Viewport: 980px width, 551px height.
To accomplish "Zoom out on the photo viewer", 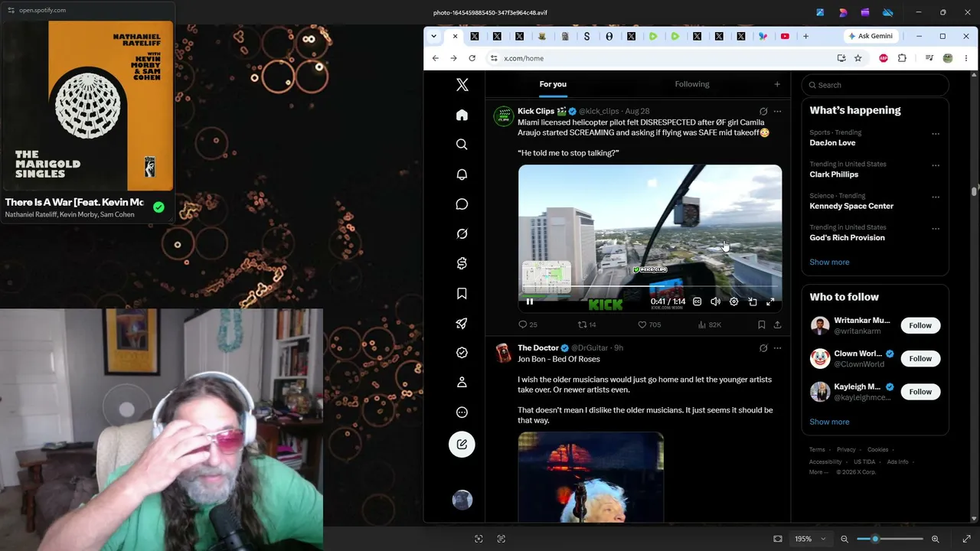I will click(x=844, y=539).
